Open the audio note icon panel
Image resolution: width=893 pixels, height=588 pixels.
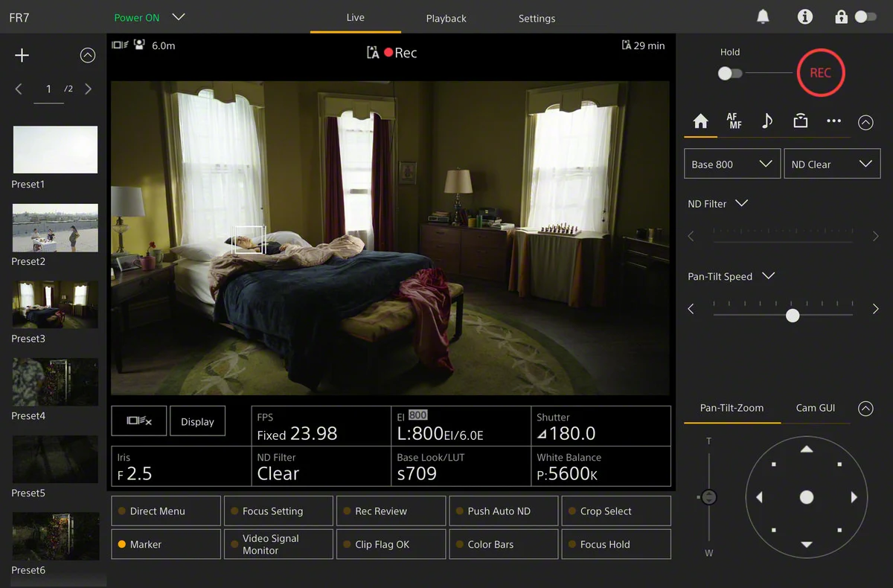click(x=767, y=121)
